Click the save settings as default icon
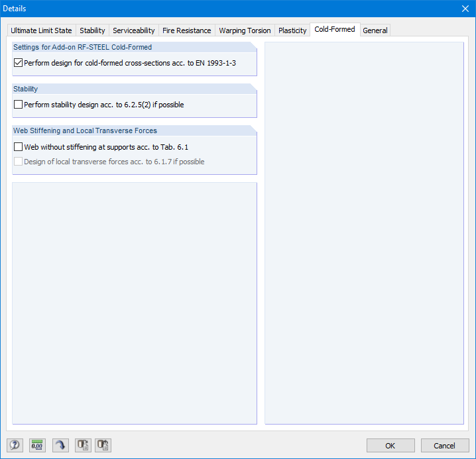476x459 pixels. point(103,445)
